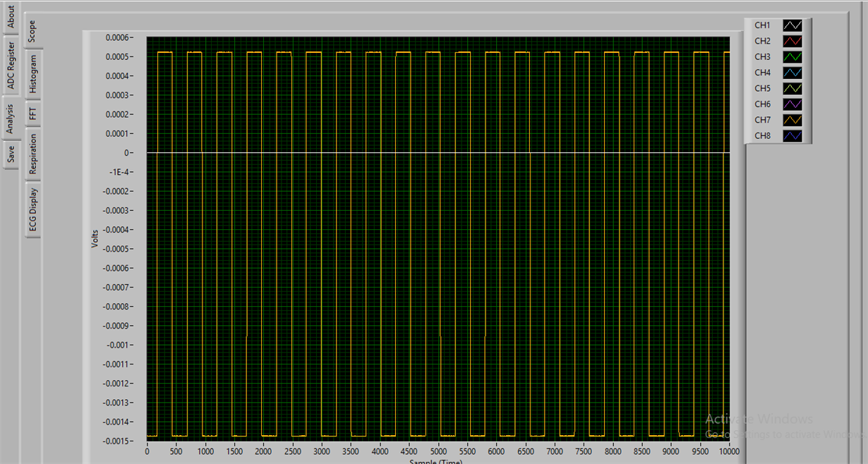Switch to the ECG Display sub-tab
The width and height of the screenshot is (868, 464).
pyautogui.click(x=33, y=210)
